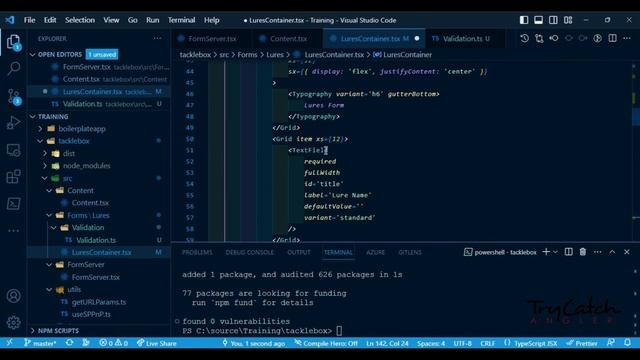Open the terminal-like activity bar icon

(x=13, y=204)
